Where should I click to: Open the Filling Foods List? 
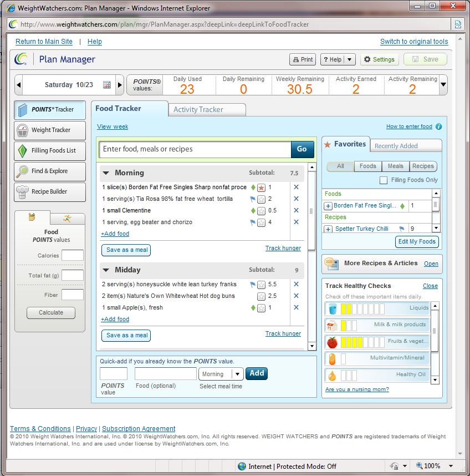(50, 151)
